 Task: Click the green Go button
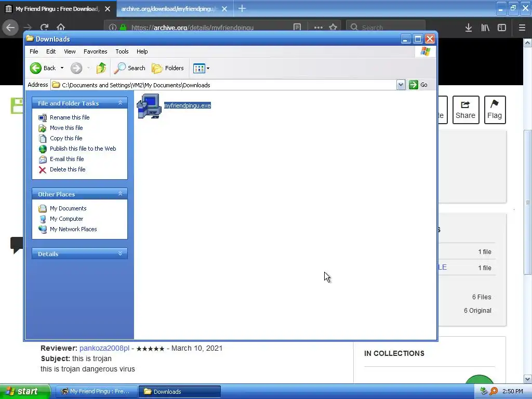click(x=418, y=85)
